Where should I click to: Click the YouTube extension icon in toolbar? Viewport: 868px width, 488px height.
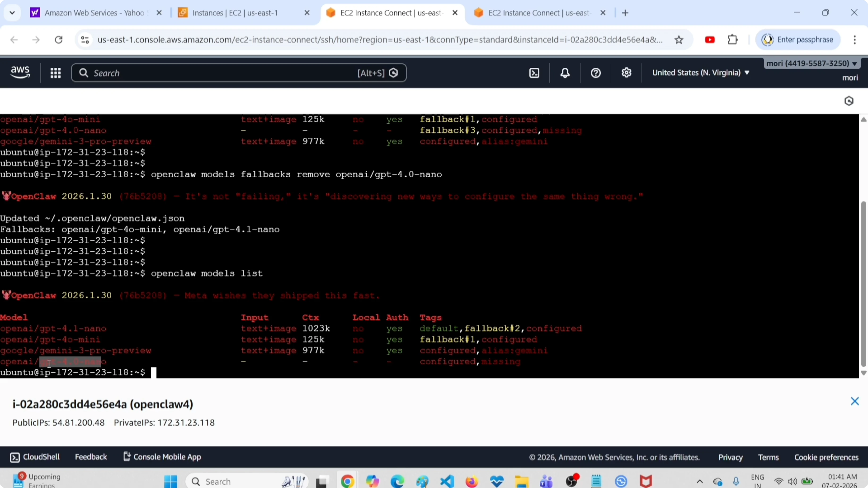click(710, 40)
